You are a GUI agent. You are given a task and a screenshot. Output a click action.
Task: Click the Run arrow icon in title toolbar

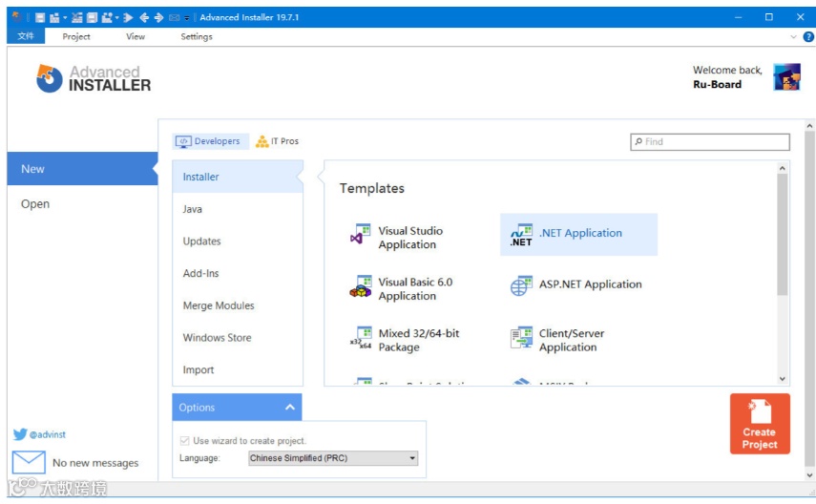(x=128, y=18)
